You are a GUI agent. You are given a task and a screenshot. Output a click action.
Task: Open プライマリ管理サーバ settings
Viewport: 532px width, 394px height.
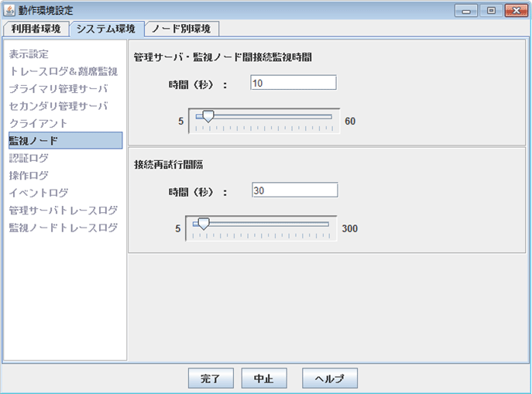[x=58, y=89]
